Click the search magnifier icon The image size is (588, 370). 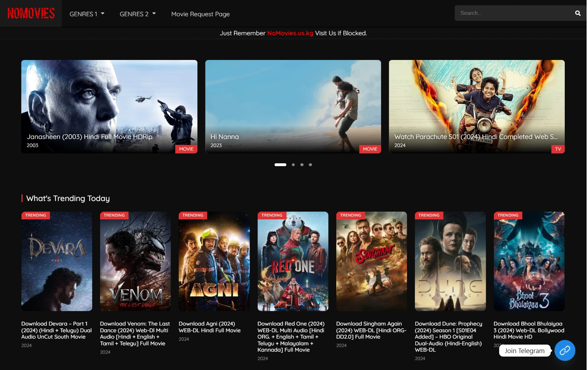click(x=577, y=13)
